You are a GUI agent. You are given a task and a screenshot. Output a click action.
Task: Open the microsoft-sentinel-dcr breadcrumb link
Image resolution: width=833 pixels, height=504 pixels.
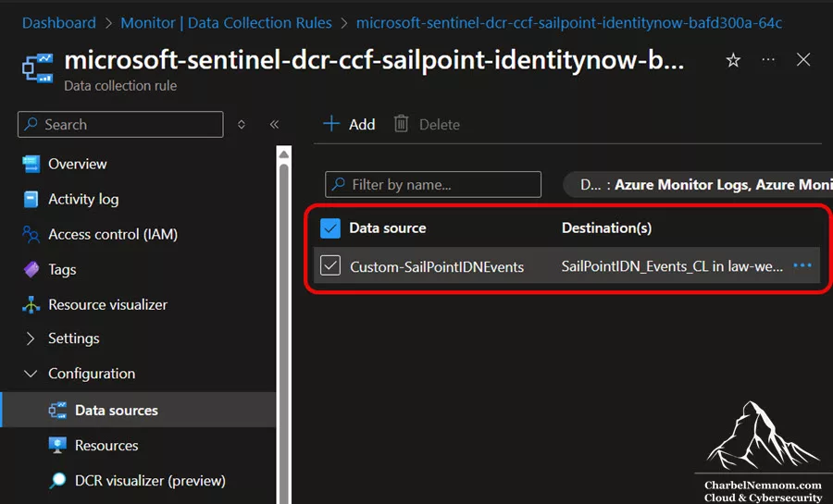click(x=569, y=23)
